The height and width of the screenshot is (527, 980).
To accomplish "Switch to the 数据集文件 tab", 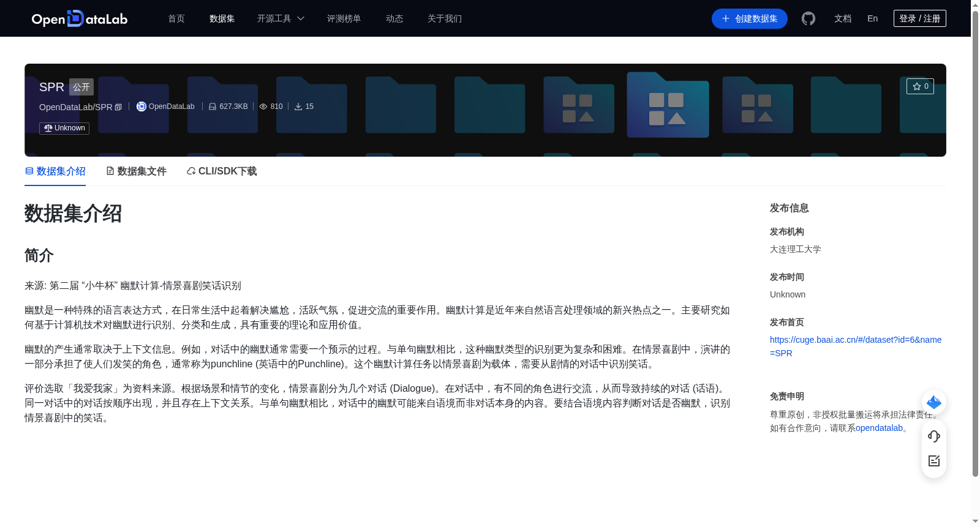I will coord(136,171).
